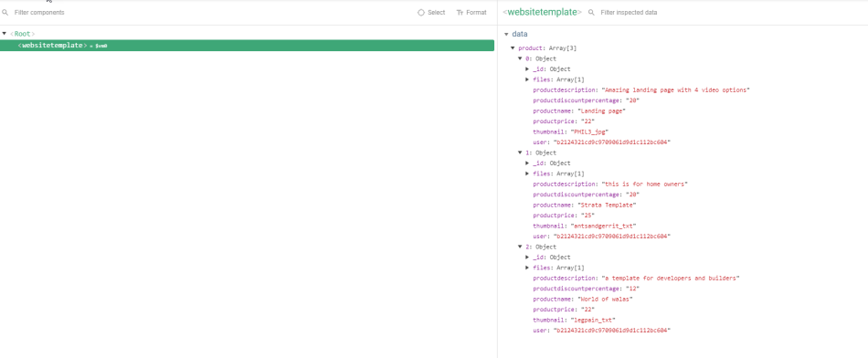Image resolution: width=868 pixels, height=358 pixels.
Task: Collapse the 1: Object arrow
Action: coord(521,153)
